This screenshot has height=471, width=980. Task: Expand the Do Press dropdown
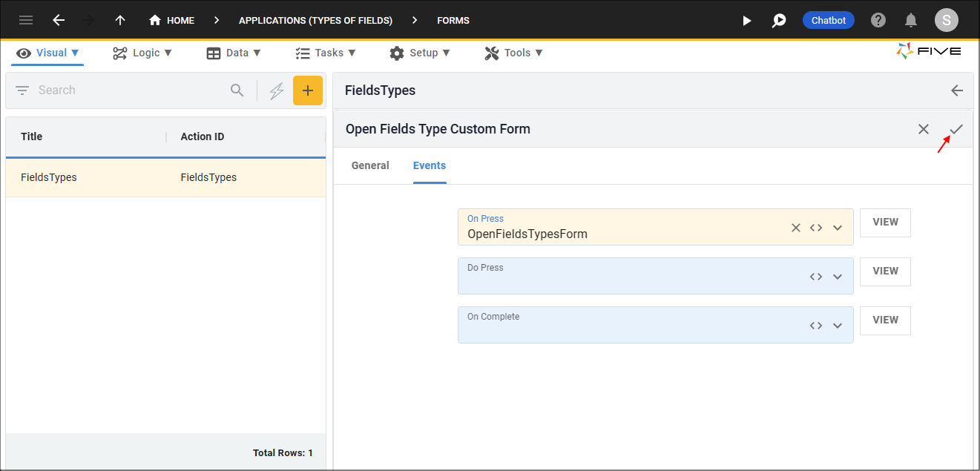(x=838, y=277)
